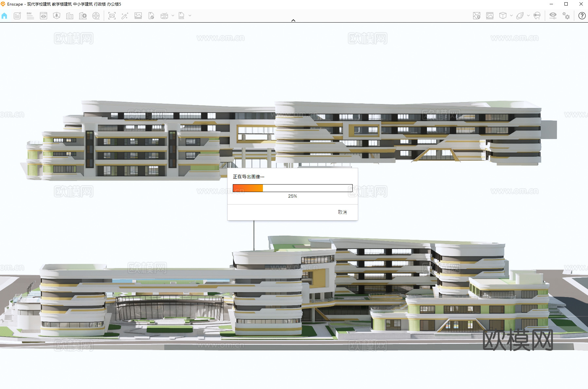Enable the VR headset mode

[537, 16]
